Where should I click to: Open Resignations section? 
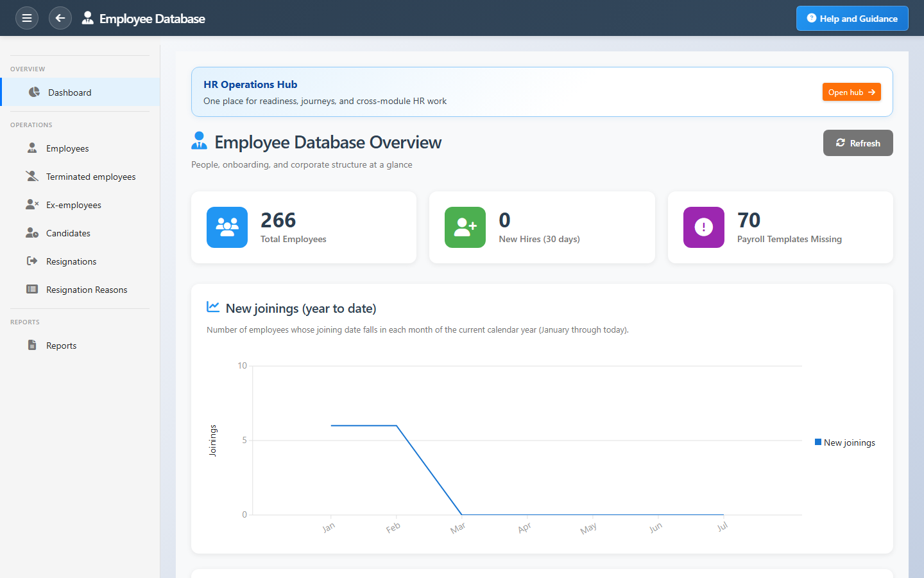click(x=81, y=261)
